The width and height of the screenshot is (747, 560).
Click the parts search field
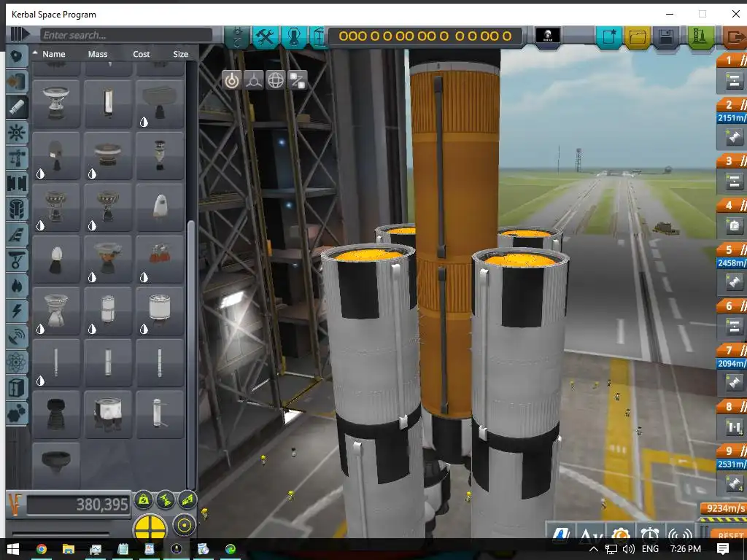click(125, 35)
